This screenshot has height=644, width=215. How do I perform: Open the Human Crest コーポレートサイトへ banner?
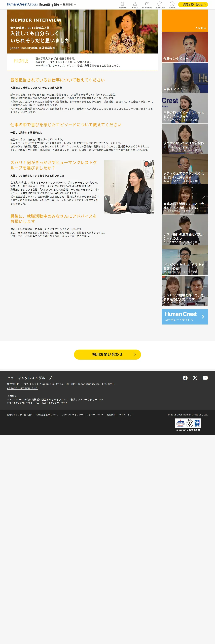click(185, 316)
